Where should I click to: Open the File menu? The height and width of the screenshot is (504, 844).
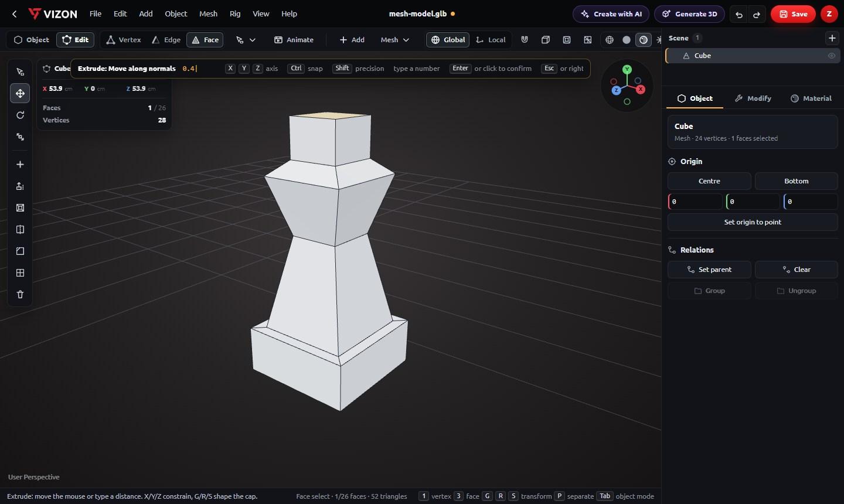(x=96, y=14)
